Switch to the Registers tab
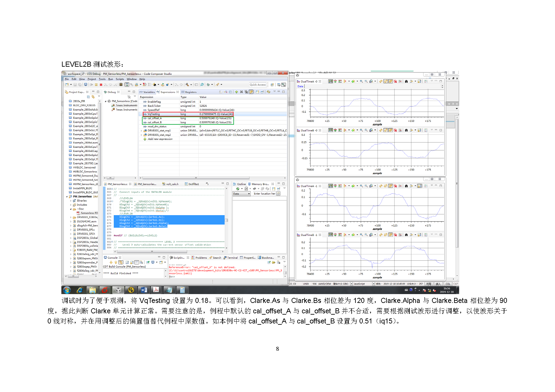The width and height of the screenshot is (555, 392). point(189,92)
